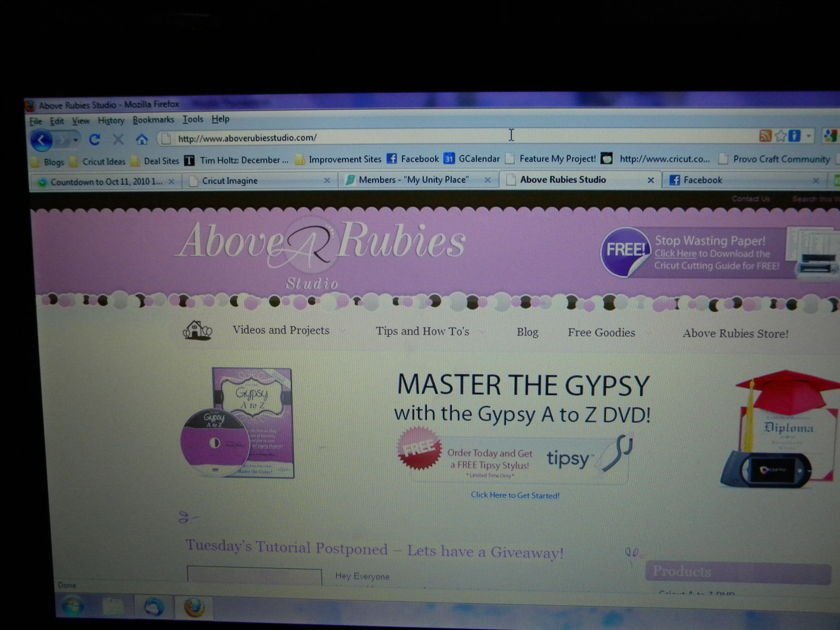Close the Above Rubies Studio tab

(x=650, y=180)
